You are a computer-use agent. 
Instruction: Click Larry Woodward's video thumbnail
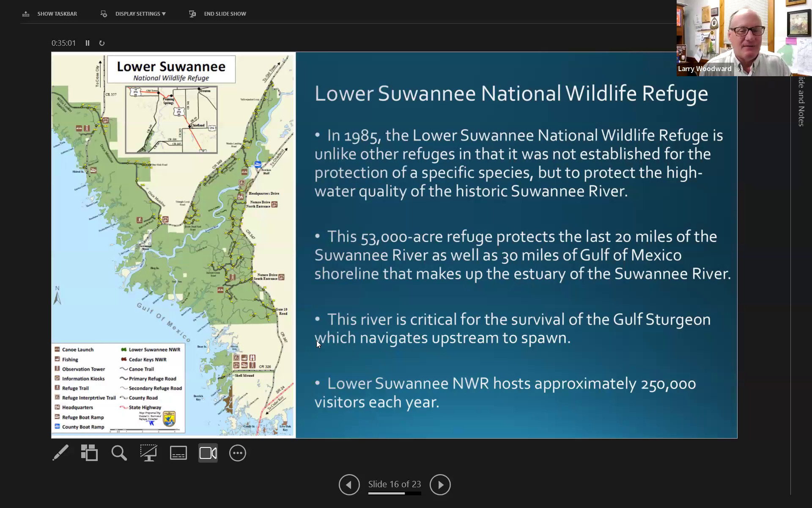tap(744, 38)
